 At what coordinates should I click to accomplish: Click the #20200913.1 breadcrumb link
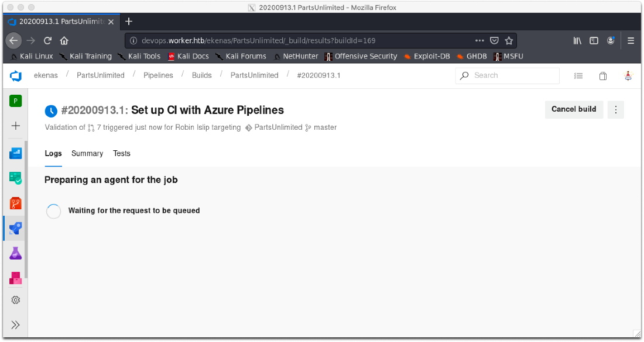point(318,75)
